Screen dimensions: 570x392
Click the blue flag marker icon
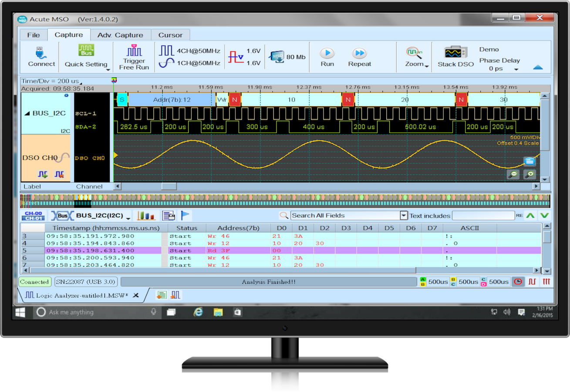pyautogui.click(x=184, y=215)
